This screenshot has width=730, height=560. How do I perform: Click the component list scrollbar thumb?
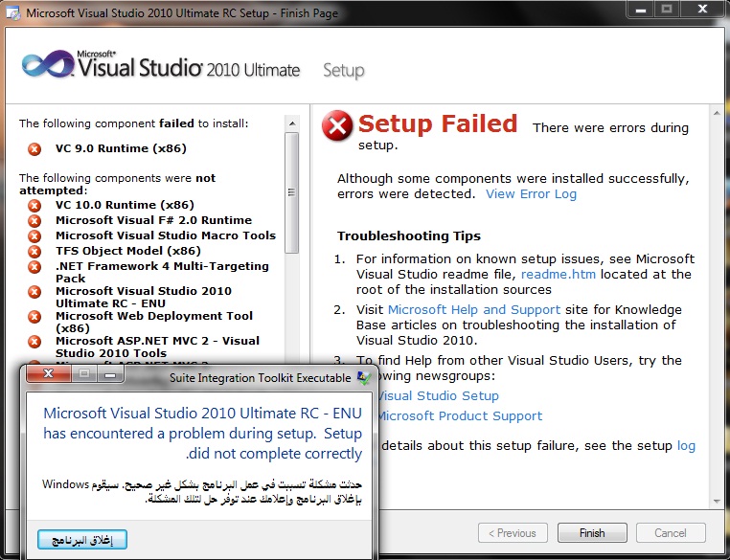[x=292, y=192]
